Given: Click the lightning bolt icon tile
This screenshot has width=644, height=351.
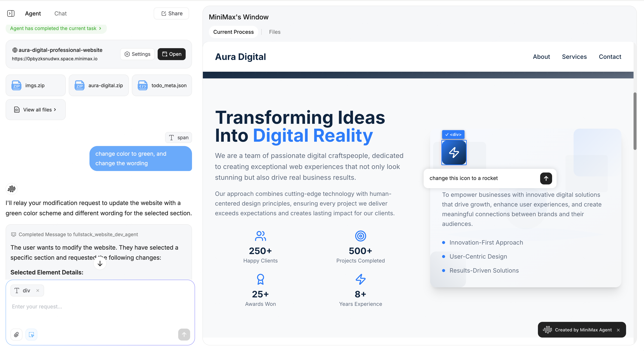Looking at the screenshot, I should [x=454, y=152].
